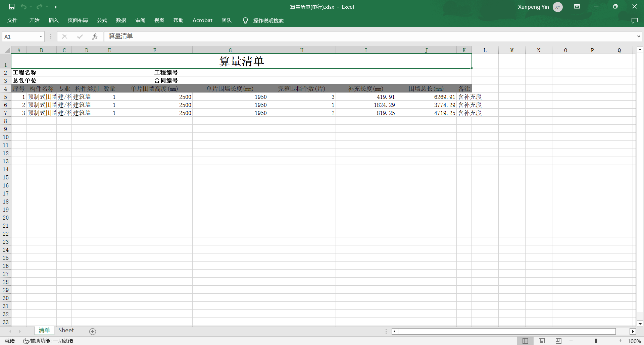The height and width of the screenshot is (345, 644).
Task: Click the 100% zoom level button
Action: click(x=634, y=341)
